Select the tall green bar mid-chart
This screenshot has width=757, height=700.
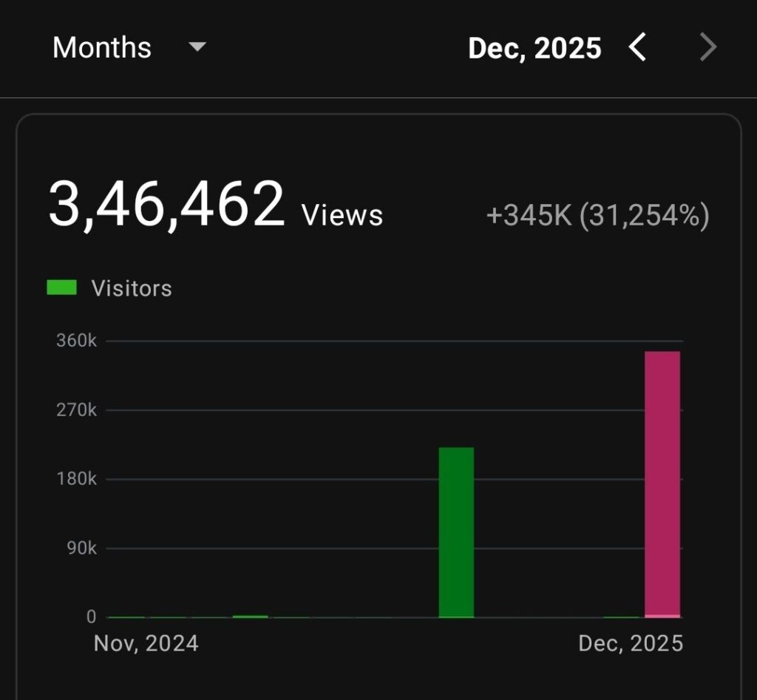click(456, 531)
